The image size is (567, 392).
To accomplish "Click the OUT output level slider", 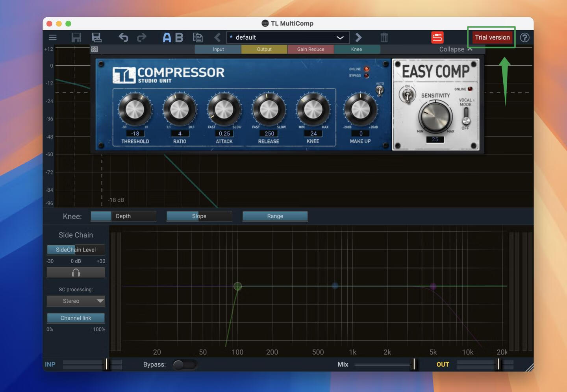I will tap(485, 364).
